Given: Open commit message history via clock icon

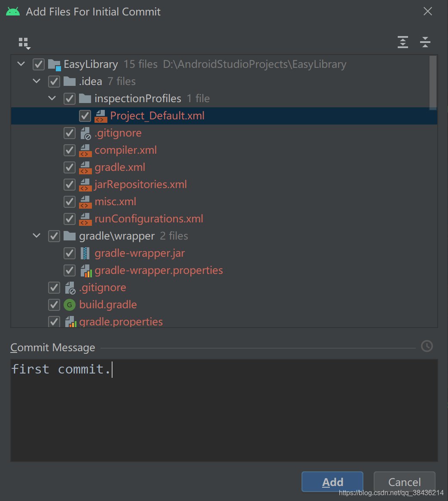Looking at the screenshot, I should [x=427, y=346].
